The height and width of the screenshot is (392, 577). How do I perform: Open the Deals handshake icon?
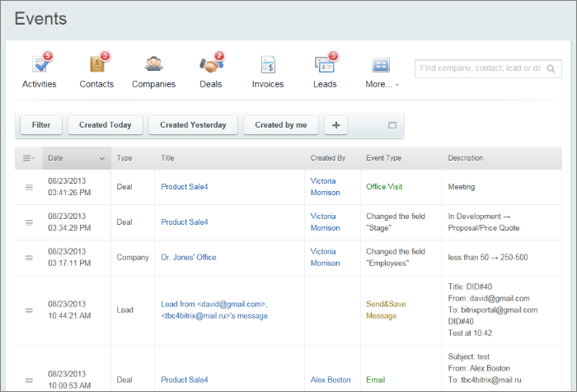pos(210,66)
